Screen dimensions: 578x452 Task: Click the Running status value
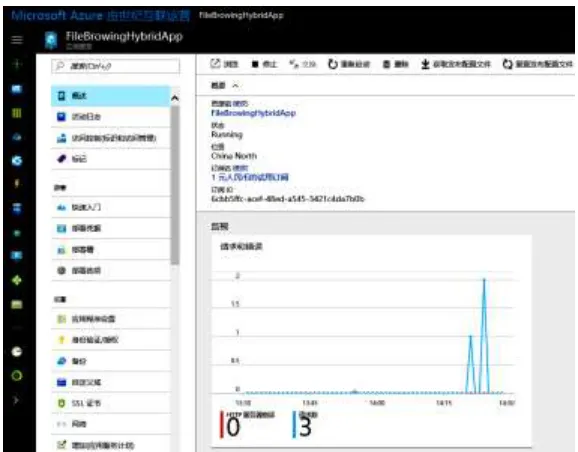tap(227, 135)
